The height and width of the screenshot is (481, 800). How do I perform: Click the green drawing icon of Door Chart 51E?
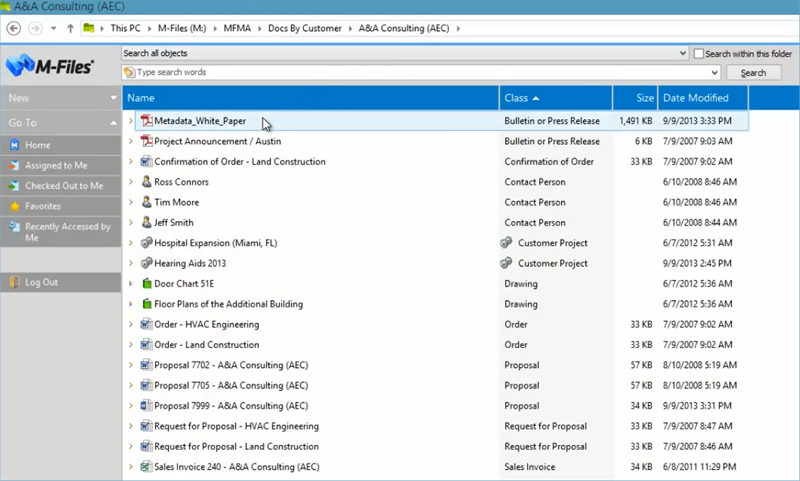(147, 284)
